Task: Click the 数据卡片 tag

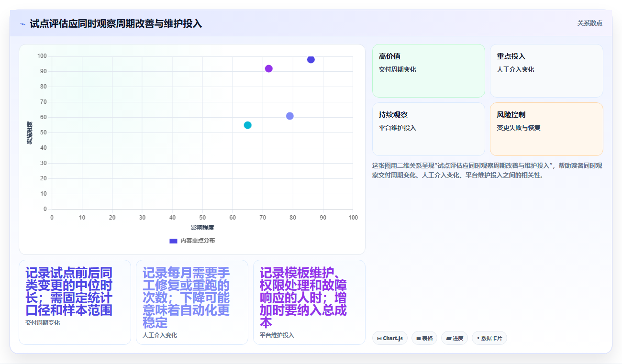Action: click(x=489, y=338)
